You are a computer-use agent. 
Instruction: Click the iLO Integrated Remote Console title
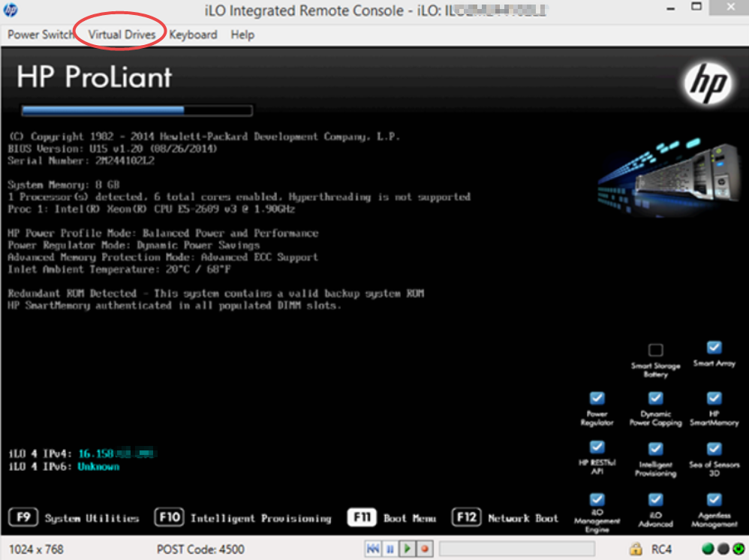click(x=375, y=10)
